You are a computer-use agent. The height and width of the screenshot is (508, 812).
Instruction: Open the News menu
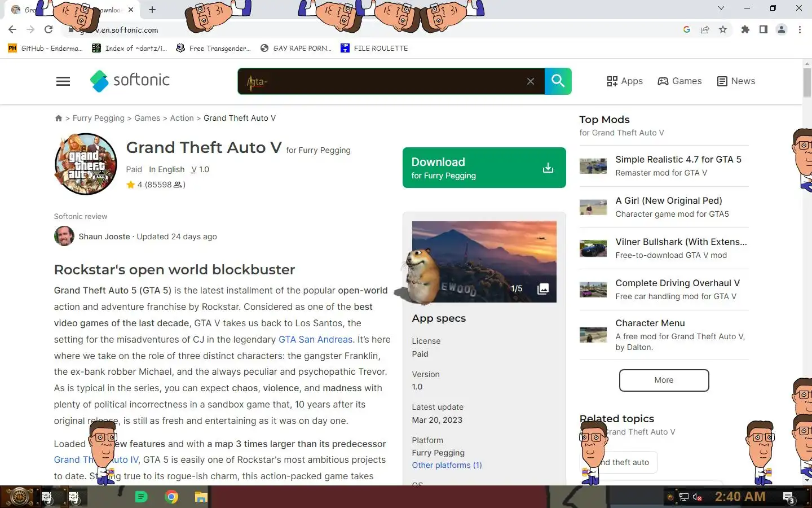736,81
